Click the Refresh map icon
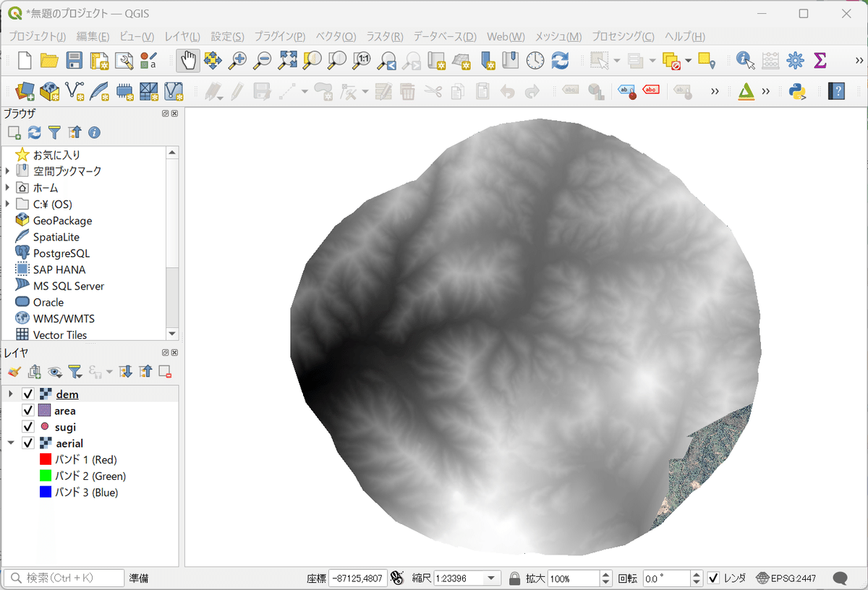This screenshot has width=868, height=590. coord(560,61)
